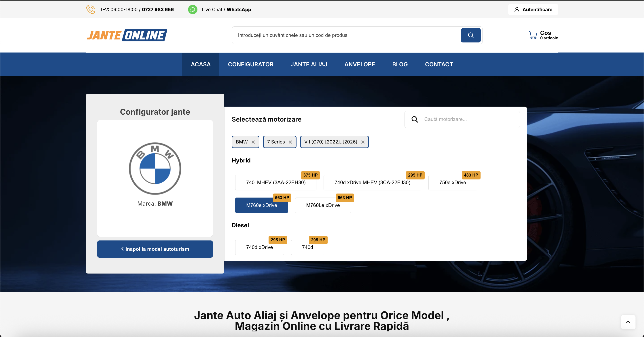Open the CONFIGURATOR menu item
The width and height of the screenshot is (644, 337).
[x=250, y=64]
